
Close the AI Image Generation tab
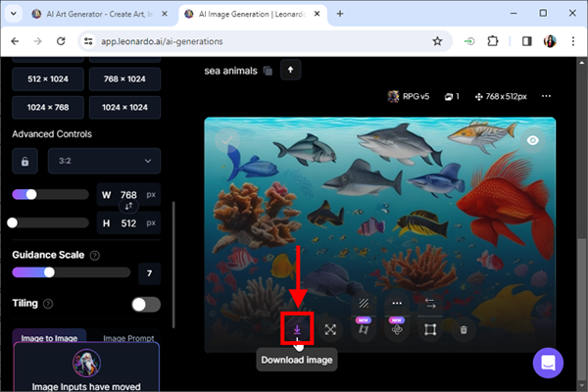pos(317,14)
